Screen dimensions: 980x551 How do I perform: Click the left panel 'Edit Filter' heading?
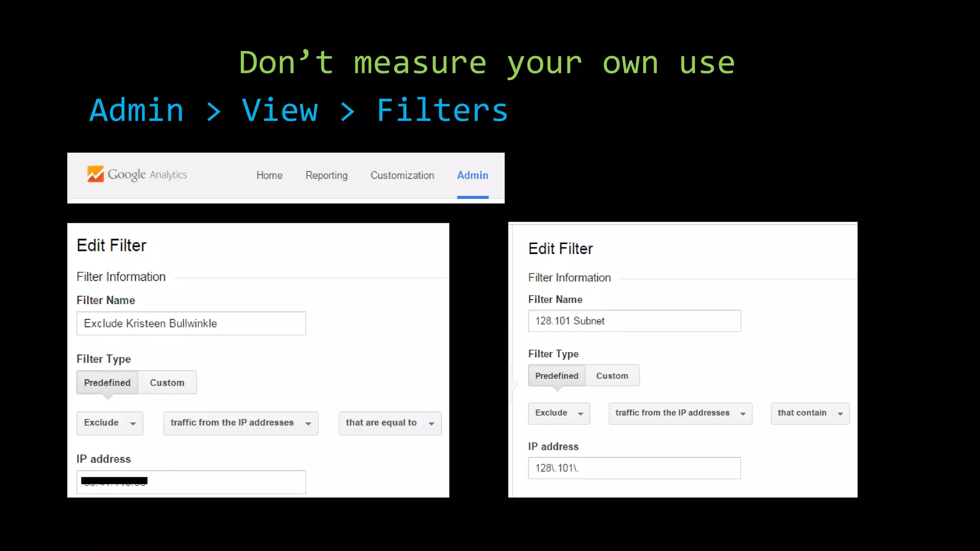(x=111, y=245)
